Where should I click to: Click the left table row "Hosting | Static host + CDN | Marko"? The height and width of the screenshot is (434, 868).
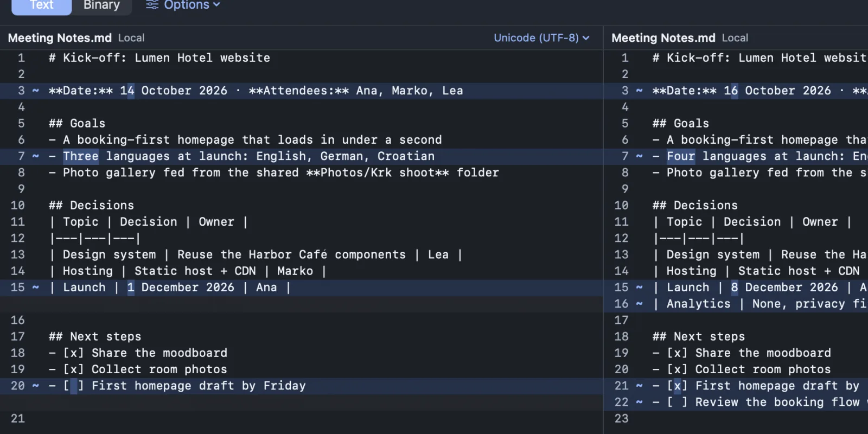coord(188,271)
